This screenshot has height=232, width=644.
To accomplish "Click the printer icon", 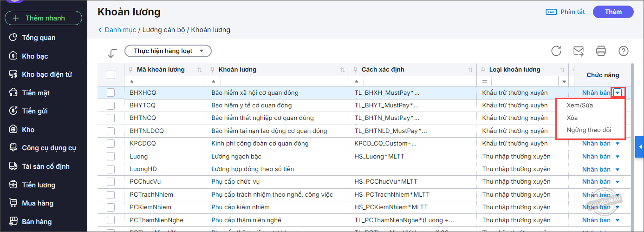I will (601, 51).
